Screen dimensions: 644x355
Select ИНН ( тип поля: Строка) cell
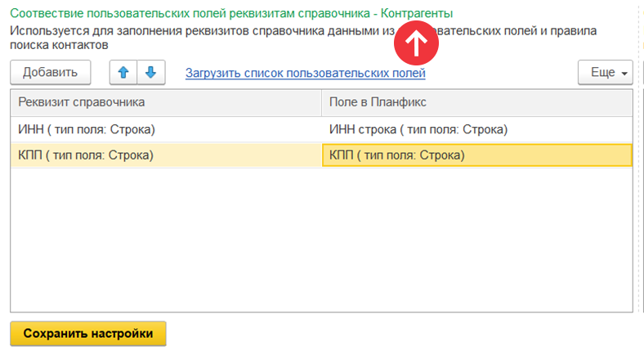[x=166, y=129]
